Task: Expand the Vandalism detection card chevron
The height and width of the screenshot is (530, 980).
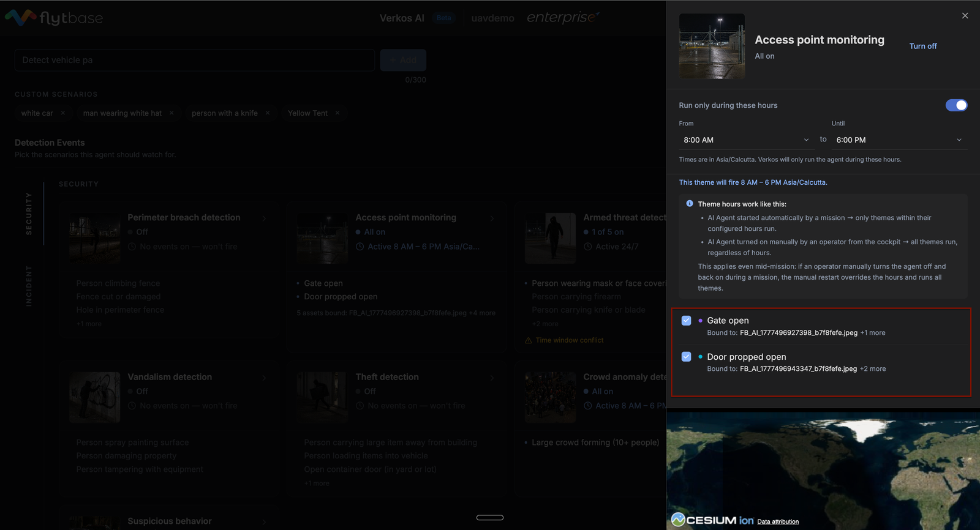Action: [264, 378]
